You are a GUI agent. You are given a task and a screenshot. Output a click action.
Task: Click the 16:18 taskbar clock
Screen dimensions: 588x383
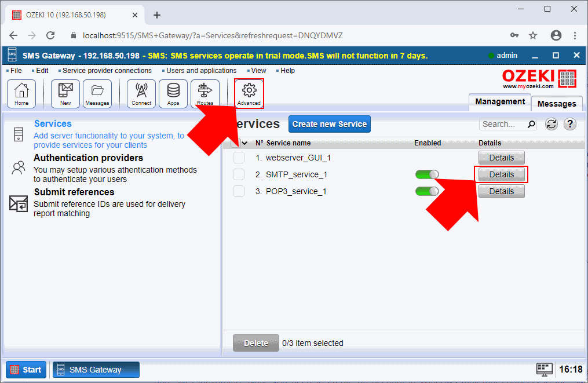571,370
